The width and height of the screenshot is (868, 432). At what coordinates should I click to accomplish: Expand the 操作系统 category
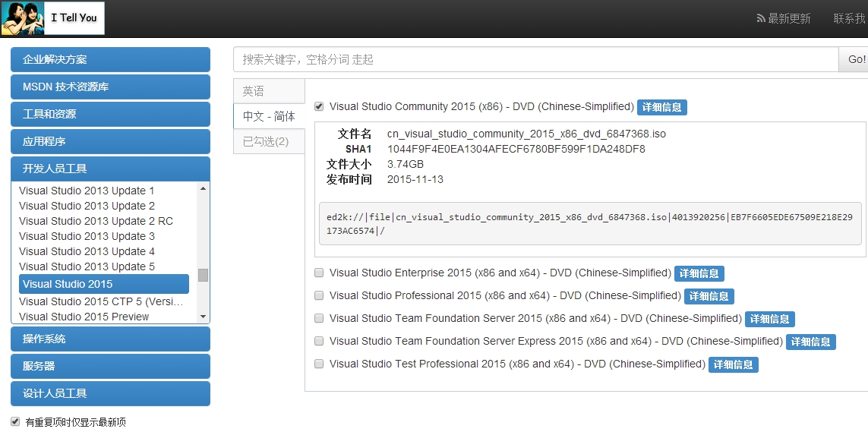[x=110, y=339]
